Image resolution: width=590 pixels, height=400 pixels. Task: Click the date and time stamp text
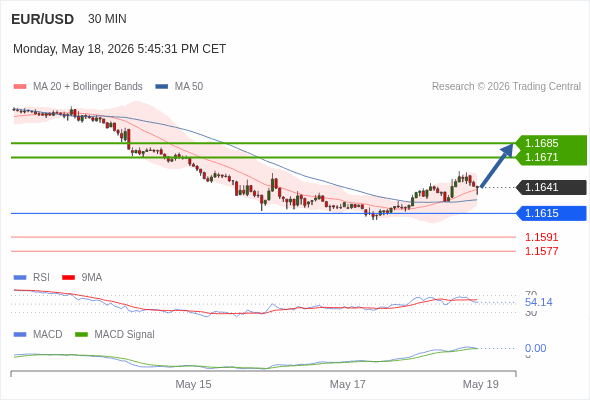120,49
